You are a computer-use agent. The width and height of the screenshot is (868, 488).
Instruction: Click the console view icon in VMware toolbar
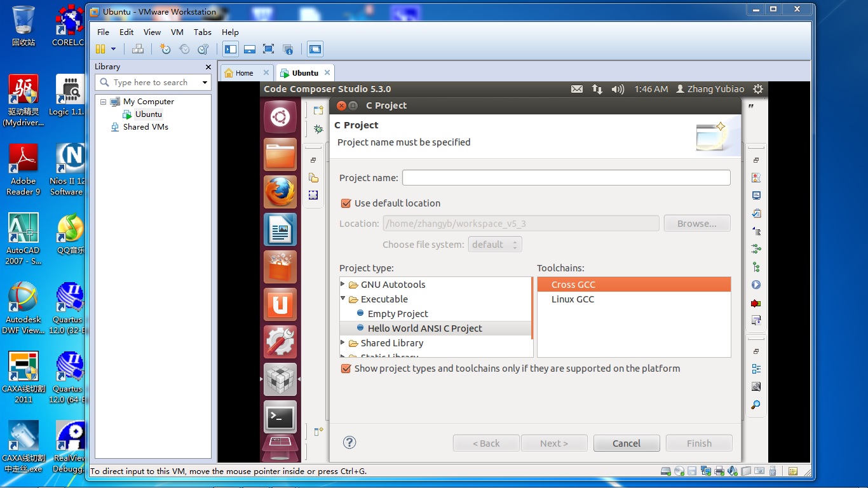(315, 49)
